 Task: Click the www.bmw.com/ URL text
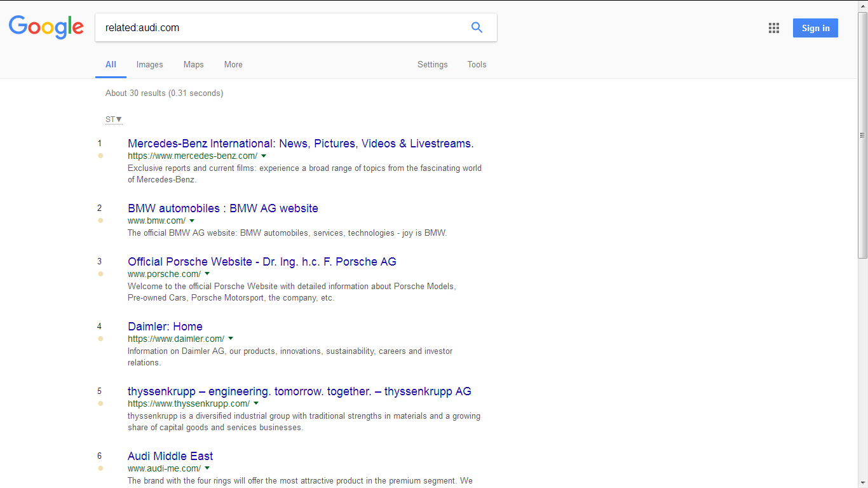point(157,220)
